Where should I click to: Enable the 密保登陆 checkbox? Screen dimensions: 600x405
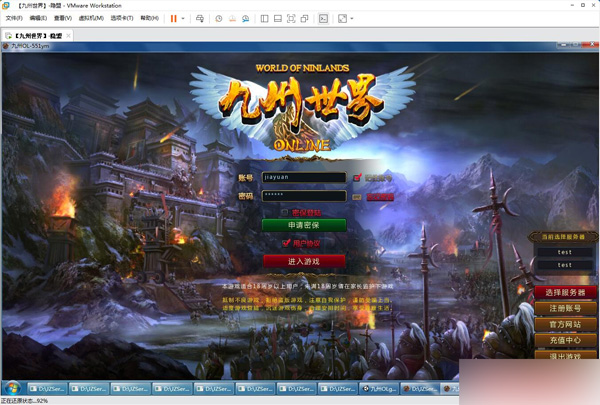point(284,212)
